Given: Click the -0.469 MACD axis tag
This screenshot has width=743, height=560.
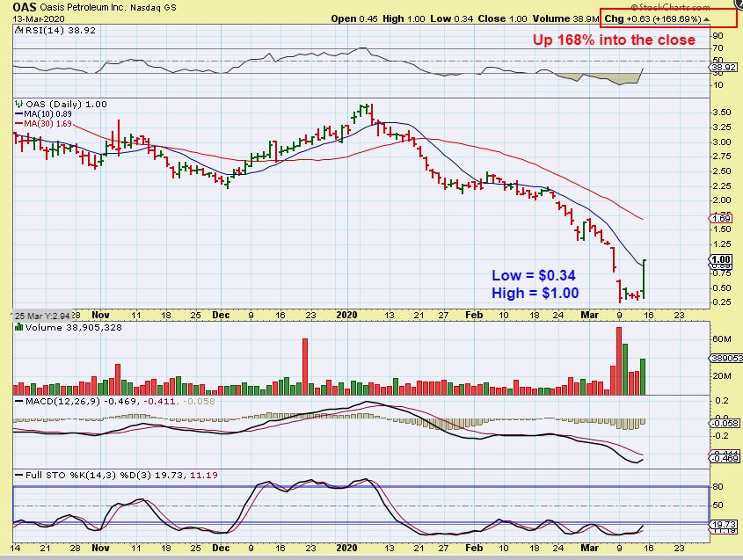Looking at the screenshot, I should pyautogui.click(x=725, y=458).
